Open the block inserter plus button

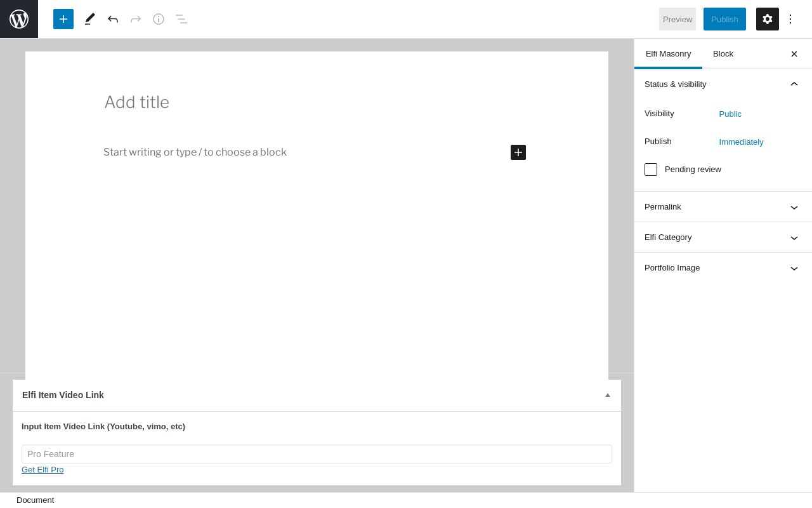click(63, 19)
